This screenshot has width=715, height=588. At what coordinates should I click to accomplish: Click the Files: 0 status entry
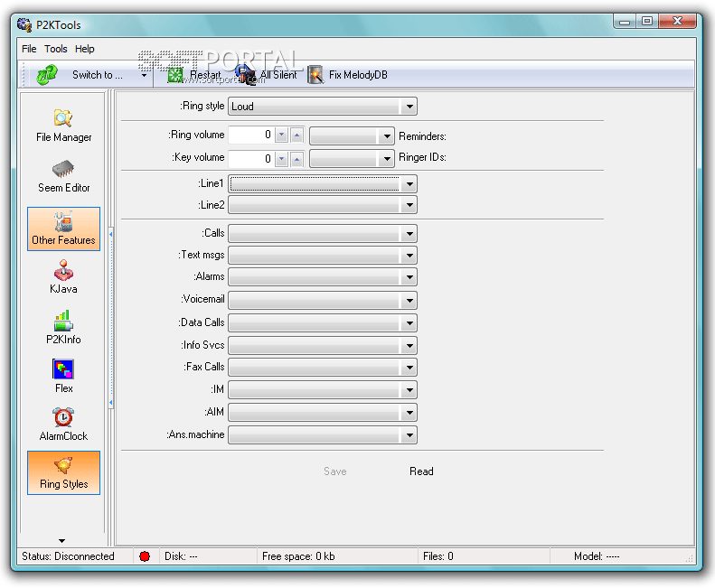coord(437,556)
